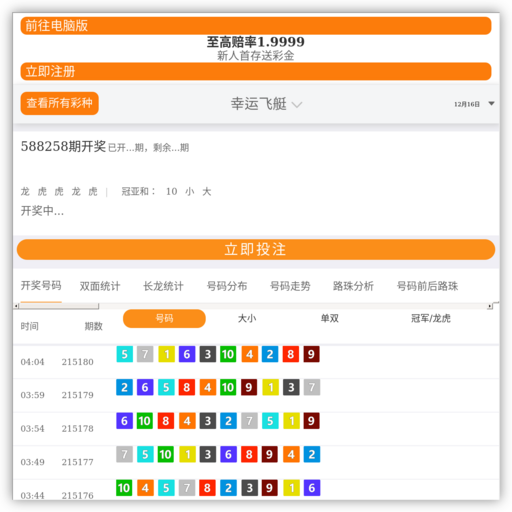The height and width of the screenshot is (512, 512).
Task: Click the 前往电脑版 button
Action: [256, 26]
